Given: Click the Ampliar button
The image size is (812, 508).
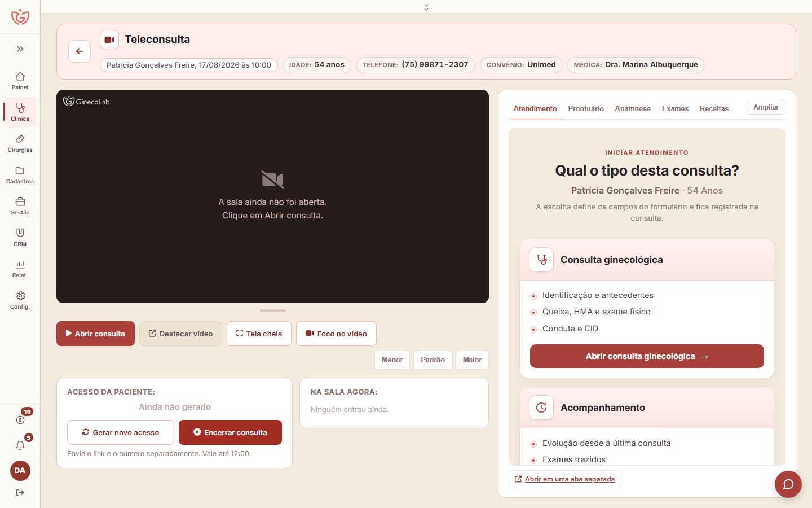Looking at the screenshot, I should pos(766,107).
